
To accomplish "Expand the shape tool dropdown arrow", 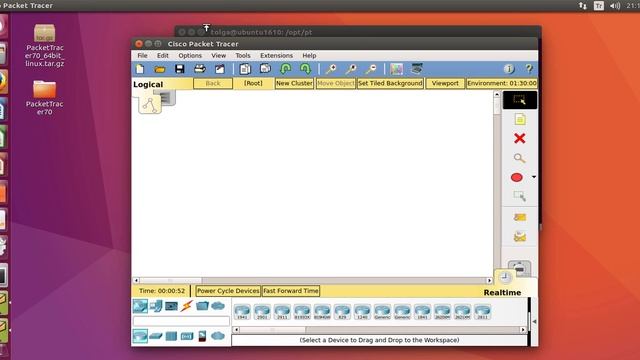I will click(x=533, y=177).
